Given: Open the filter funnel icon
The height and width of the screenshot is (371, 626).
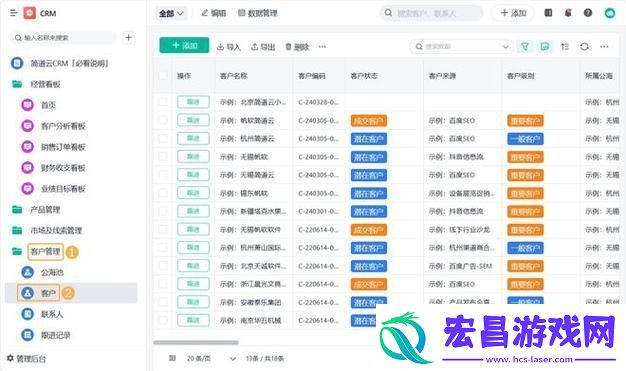Looking at the screenshot, I should tap(525, 47).
